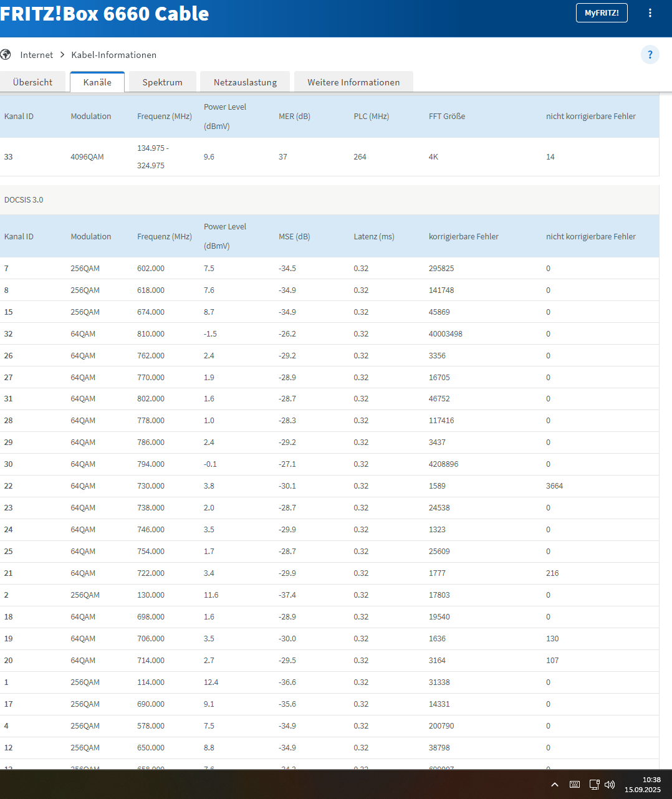Click correctable errors value 40003498
Image resolution: width=672 pixels, height=799 pixels.
click(446, 334)
